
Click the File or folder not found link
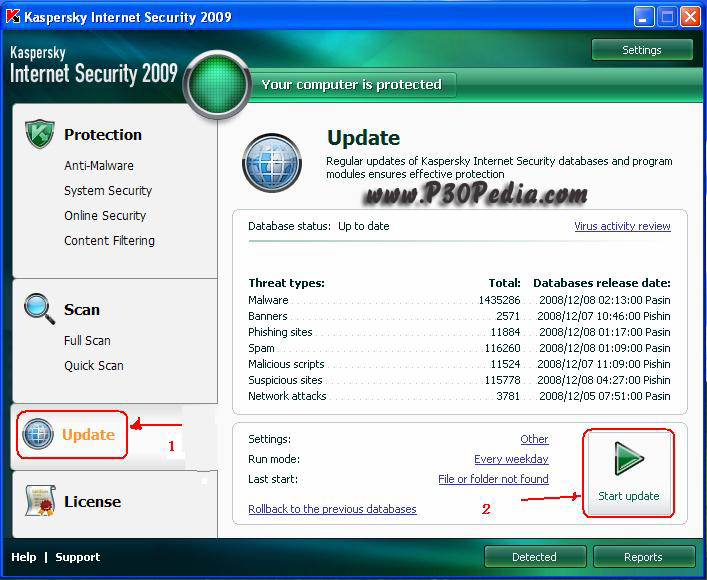click(x=493, y=479)
